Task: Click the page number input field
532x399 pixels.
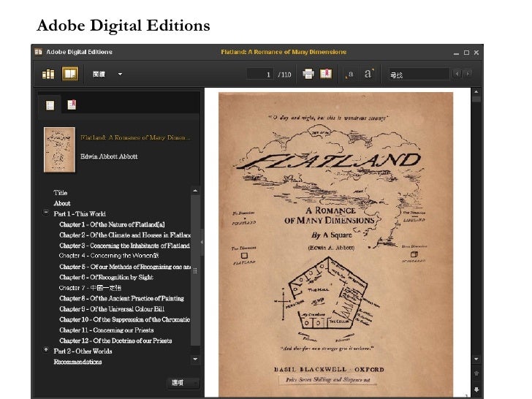Action: tap(260, 74)
